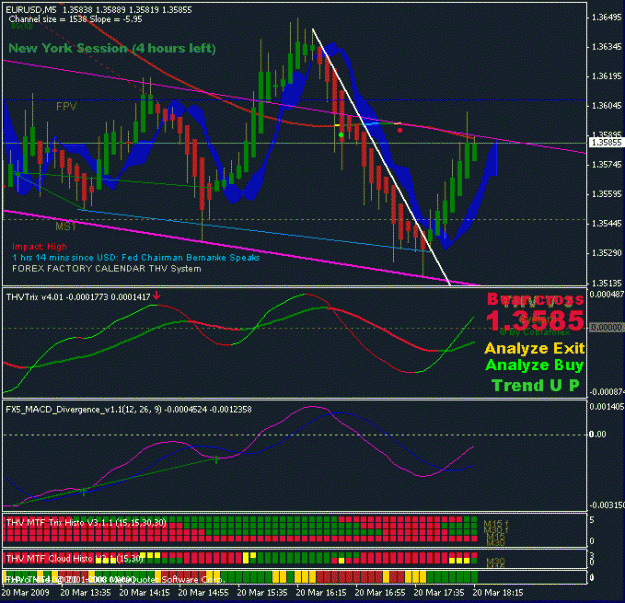Click the 20 Mar 2009 date label

coord(26,593)
